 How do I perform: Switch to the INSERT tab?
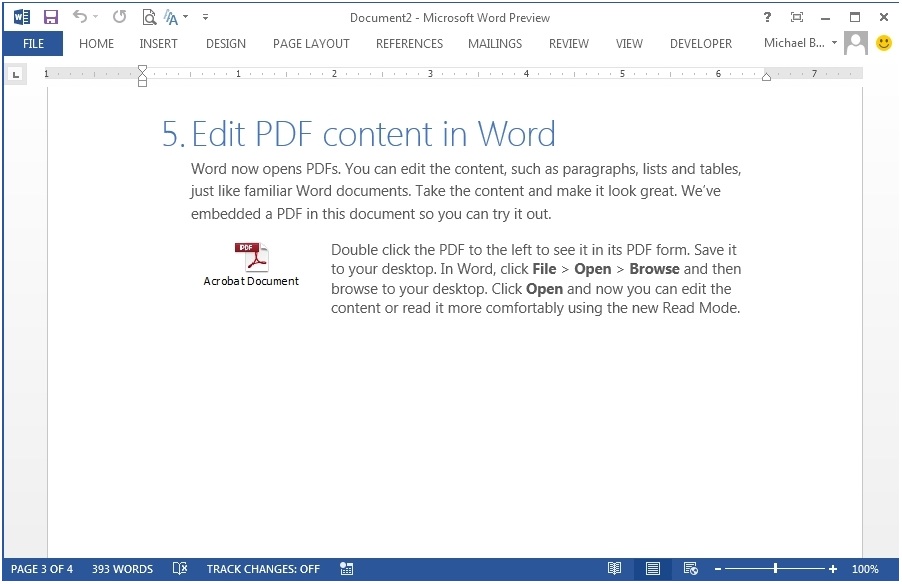point(158,44)
